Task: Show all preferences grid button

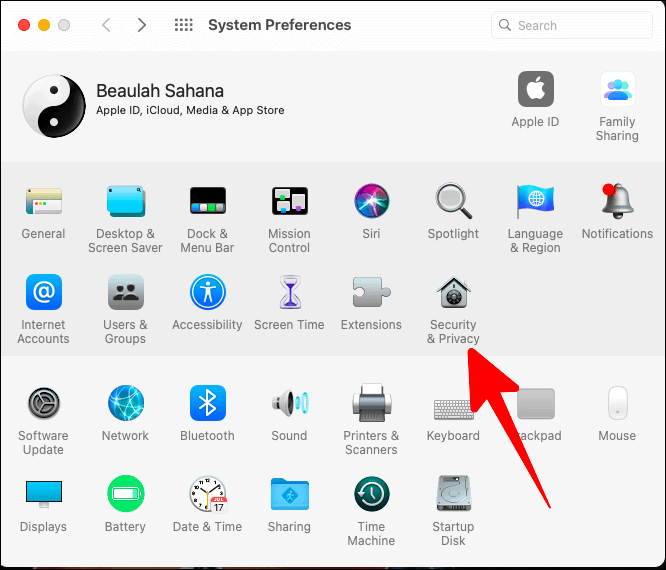Action: click(183, 25)
